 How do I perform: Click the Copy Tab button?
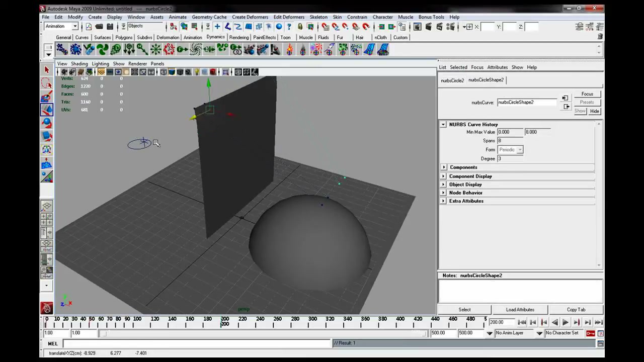576,310
